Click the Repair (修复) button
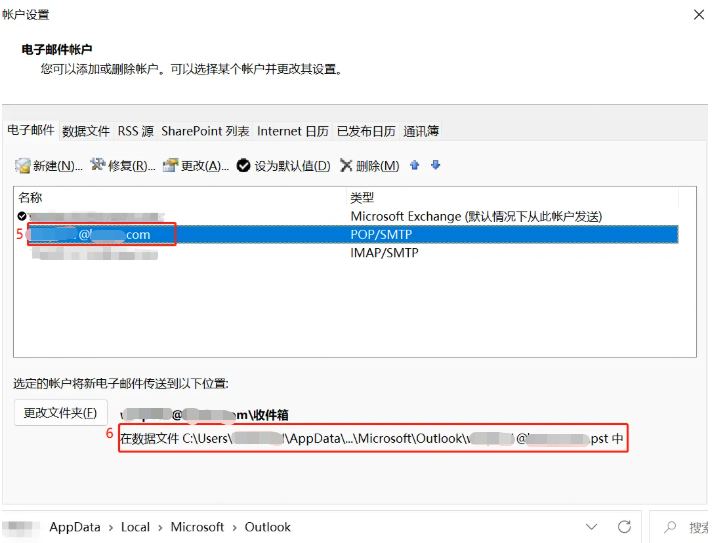The width and height of the screenshot is (718, 543). point(123,166)
